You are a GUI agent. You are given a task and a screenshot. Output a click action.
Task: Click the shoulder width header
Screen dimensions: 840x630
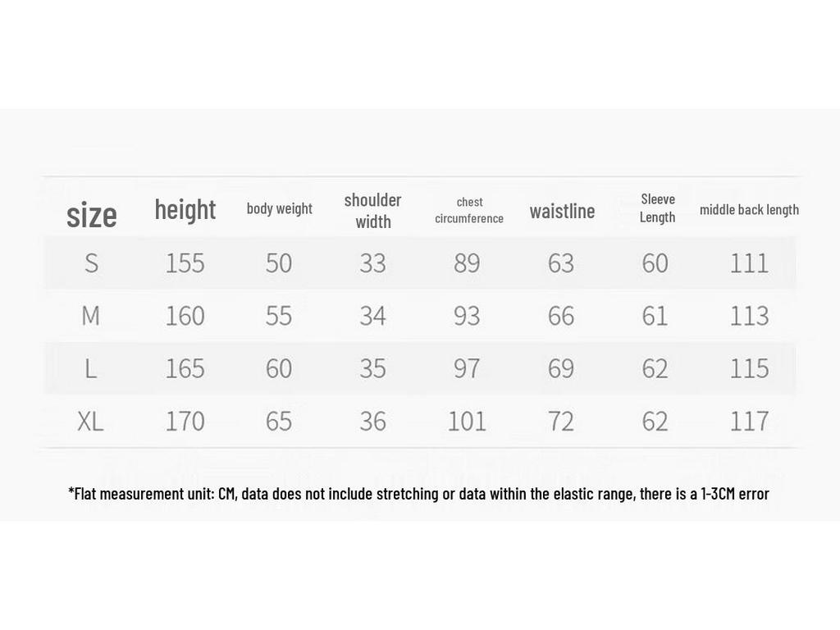click(373, 211)
